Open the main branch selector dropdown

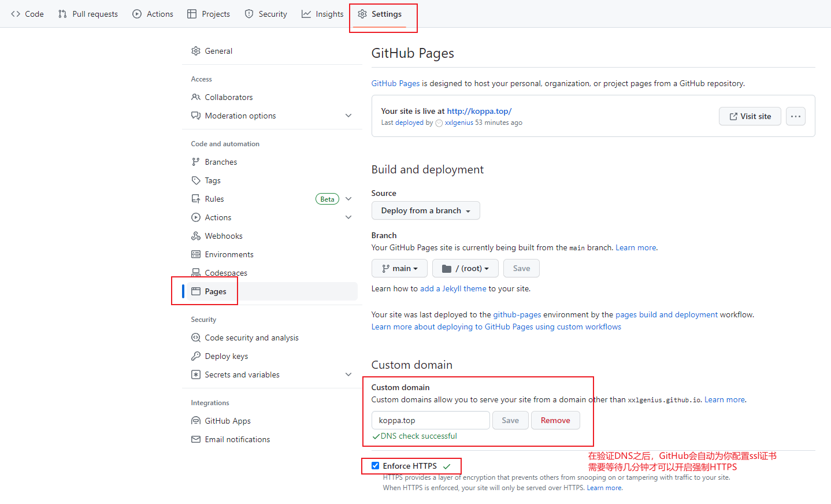coord(399,268)
